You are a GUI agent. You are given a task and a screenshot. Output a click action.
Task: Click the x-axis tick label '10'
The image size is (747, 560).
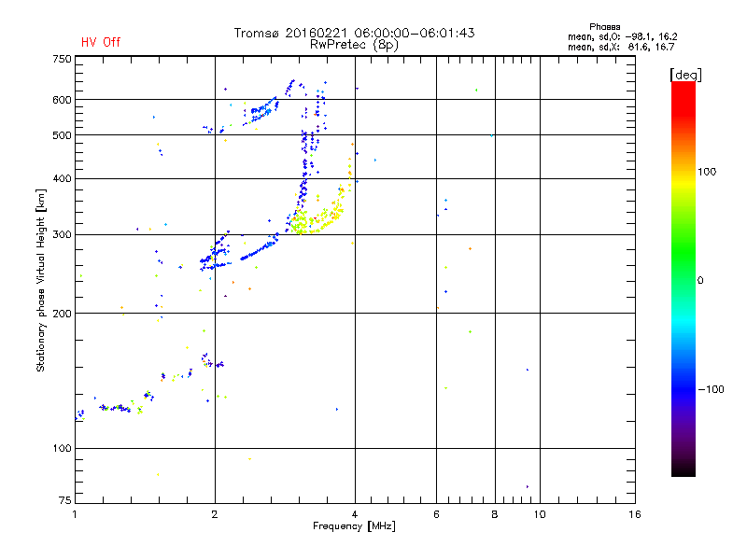(x=540, y=514)
